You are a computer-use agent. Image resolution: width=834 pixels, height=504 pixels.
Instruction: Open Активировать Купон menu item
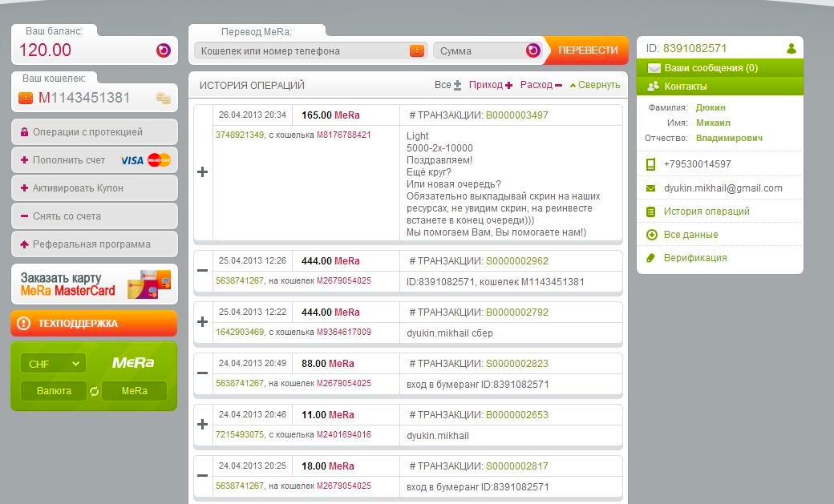tap(94, 188)
